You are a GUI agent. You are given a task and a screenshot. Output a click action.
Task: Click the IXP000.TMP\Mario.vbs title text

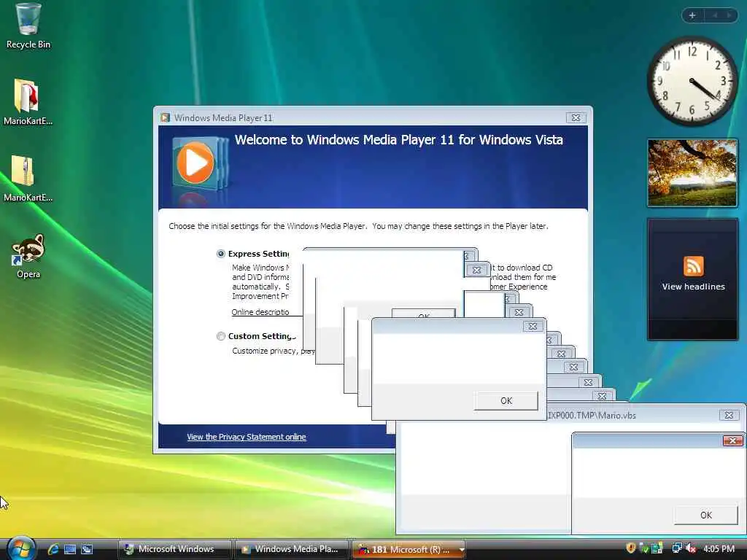tap(592, 415)
